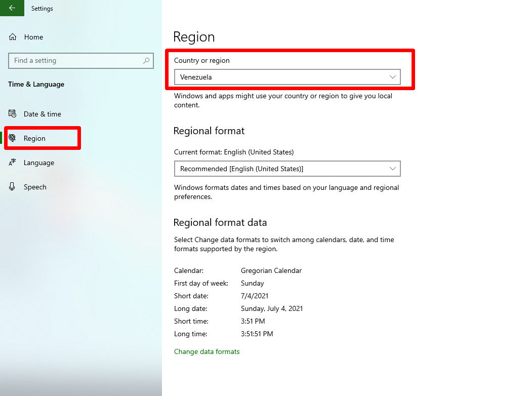Screen dimensions: 532x396
Task: Open the Country or region dropdown
Action: (x=287, y=77)
